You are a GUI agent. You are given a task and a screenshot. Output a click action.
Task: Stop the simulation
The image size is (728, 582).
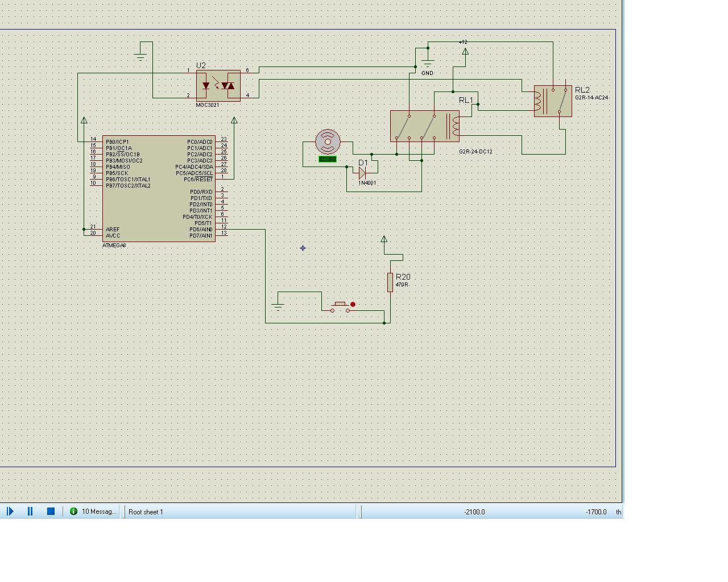click(x=51, y=512)
